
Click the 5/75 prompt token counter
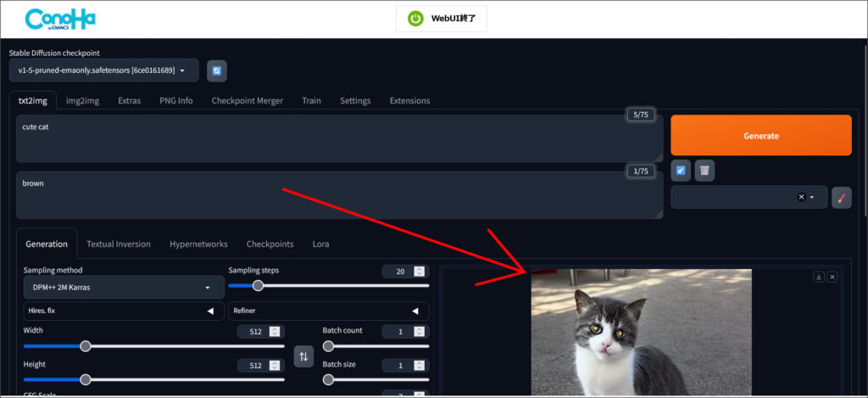[x=640, y=115]
